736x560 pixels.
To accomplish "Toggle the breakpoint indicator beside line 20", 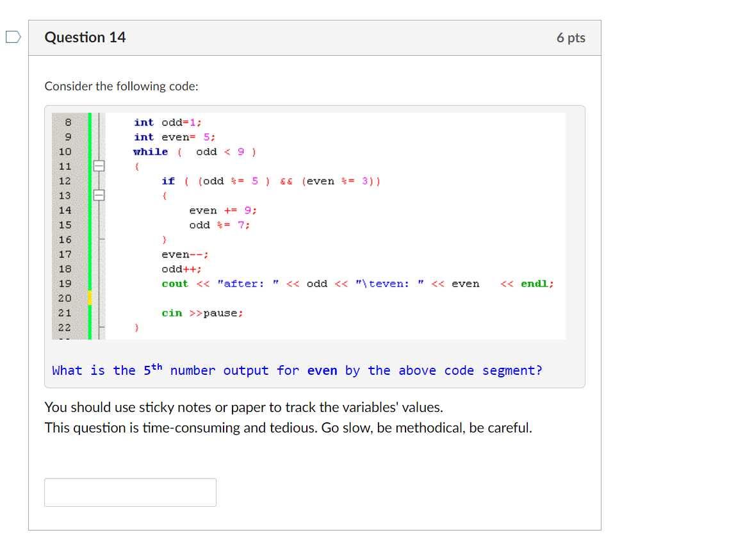I will tap(89, 296).
